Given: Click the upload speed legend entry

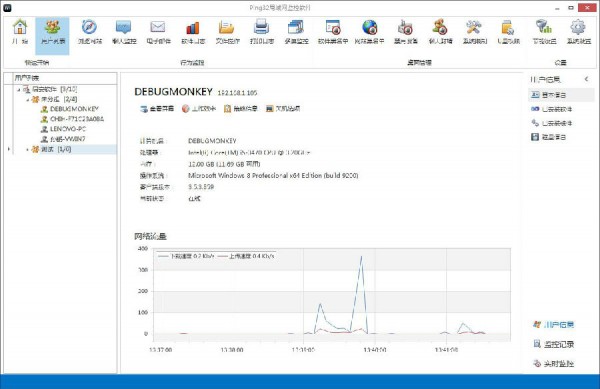Looking at the screenshot, I should [246, 256].
